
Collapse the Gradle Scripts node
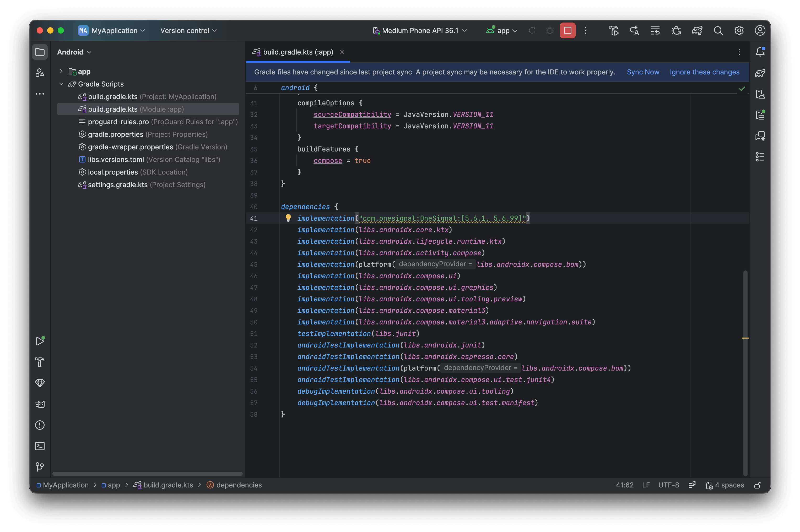click(61, 84)
